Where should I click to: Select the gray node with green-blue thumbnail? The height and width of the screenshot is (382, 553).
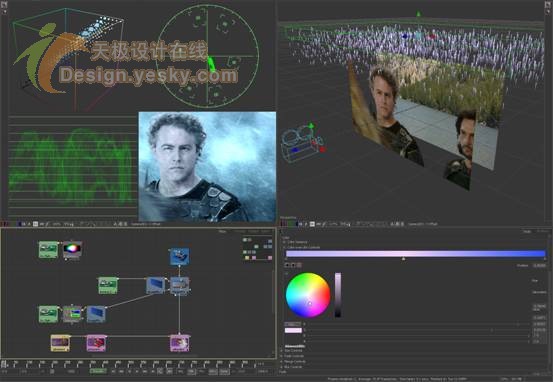[72, 314]
